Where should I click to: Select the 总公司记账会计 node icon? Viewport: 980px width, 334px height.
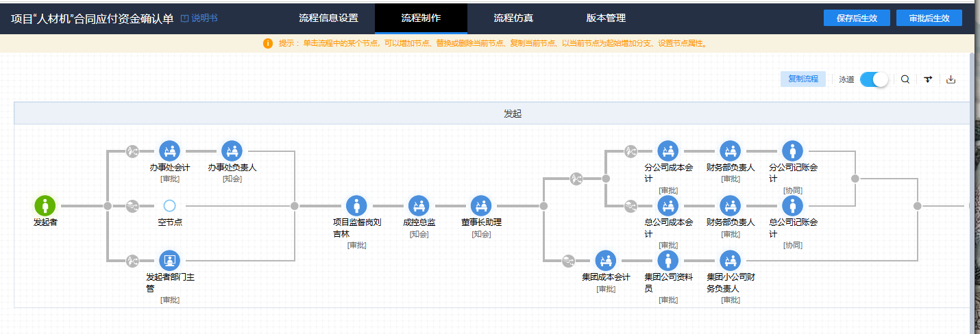click(x=792, y=205)
